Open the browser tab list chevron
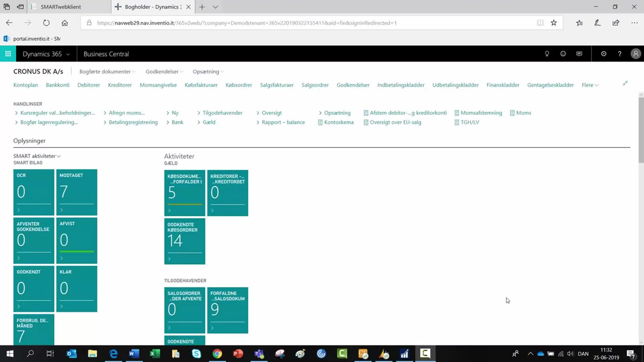Screen dimensions: 644x362 [215, 7]
